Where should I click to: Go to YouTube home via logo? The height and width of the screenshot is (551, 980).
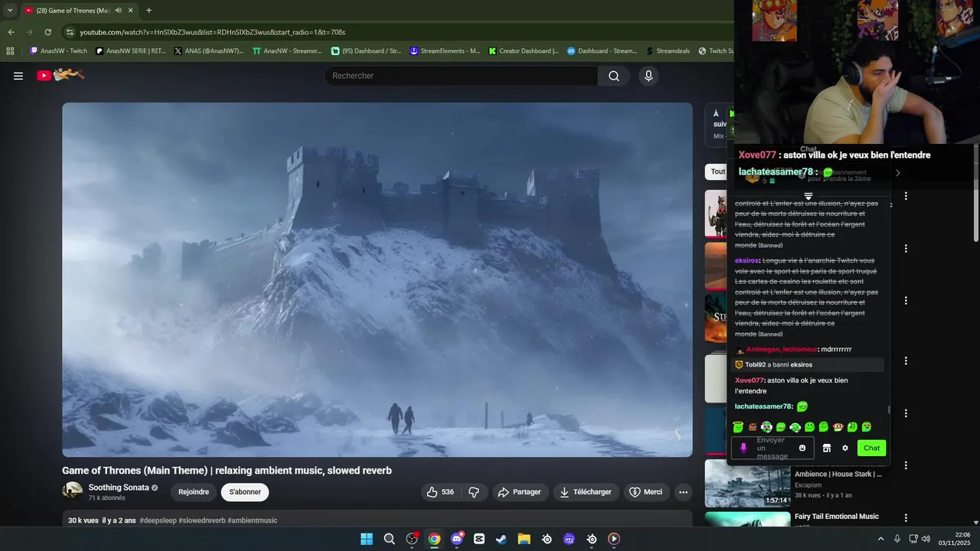60,75
